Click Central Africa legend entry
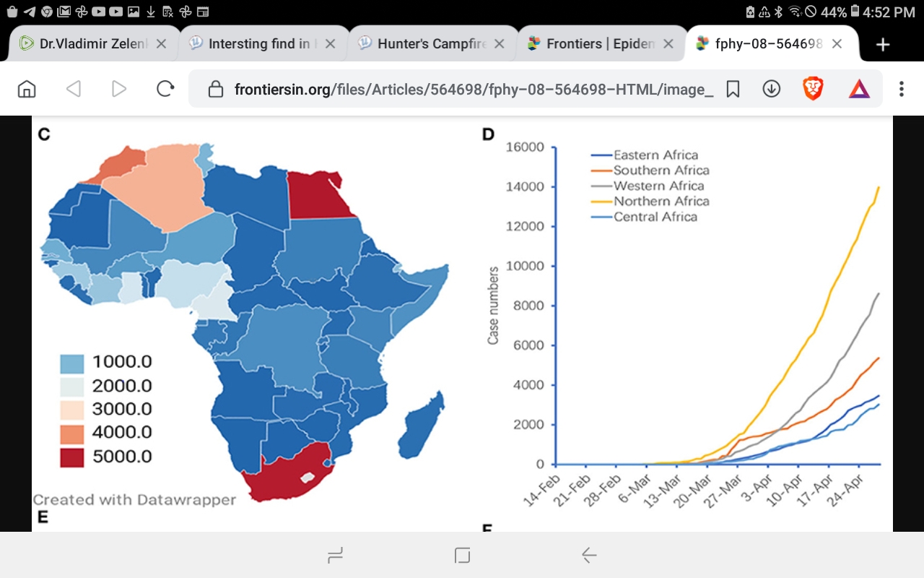 click(645, 217)
